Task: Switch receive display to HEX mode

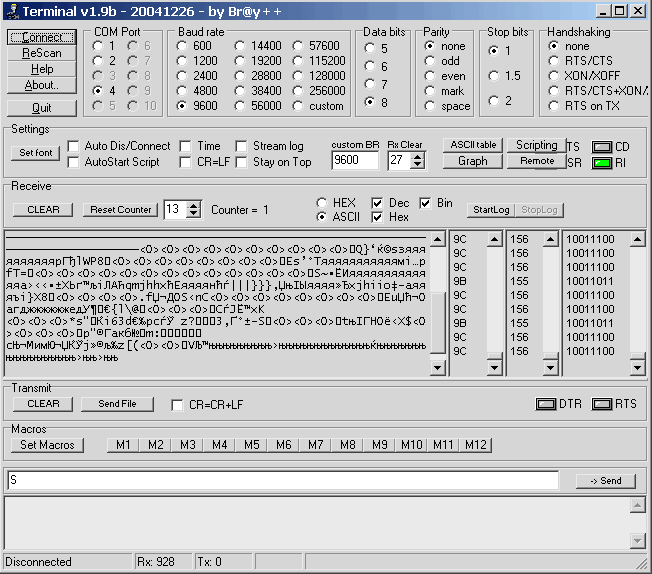Action: coord(321,203)
